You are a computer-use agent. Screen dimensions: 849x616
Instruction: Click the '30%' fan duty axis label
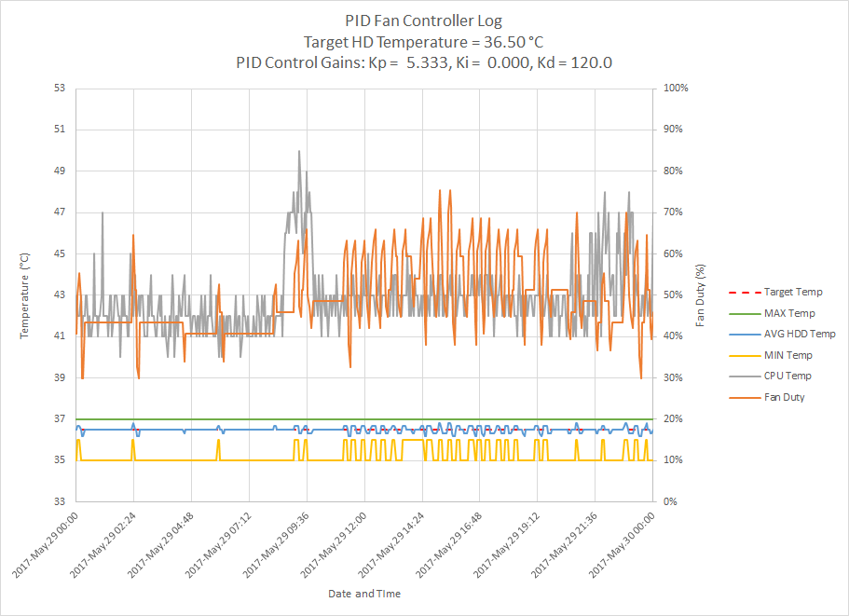pyautogui.click(x=673, y=377)
